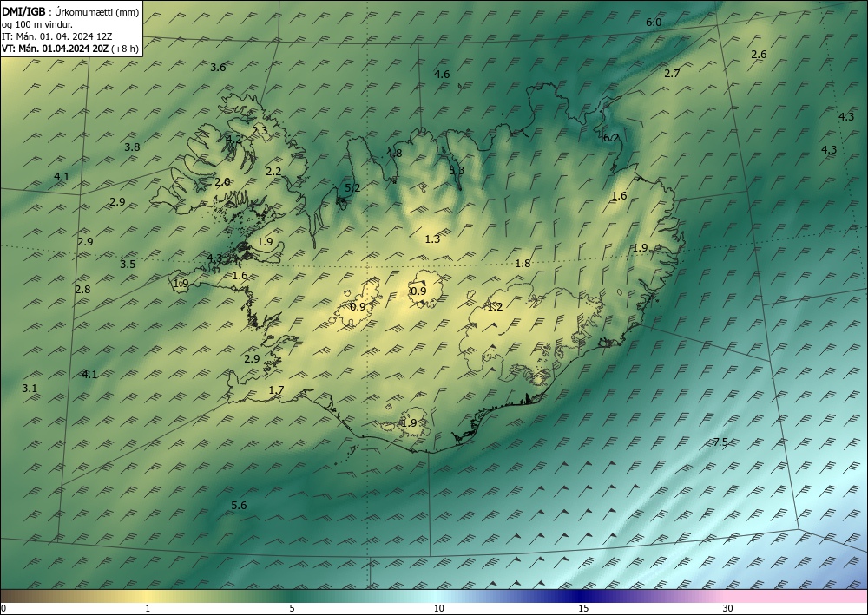The height and width of the screenshot is (615, 868).
Task: Click the 2.7 value label
Action: pos(672,74)
